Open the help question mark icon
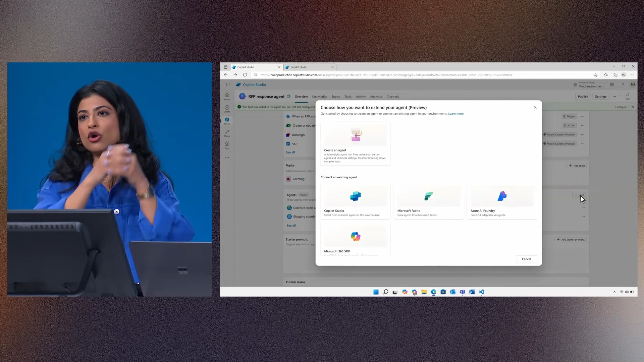This screenshot has width=644, height=362. click(x=623, y=84)
